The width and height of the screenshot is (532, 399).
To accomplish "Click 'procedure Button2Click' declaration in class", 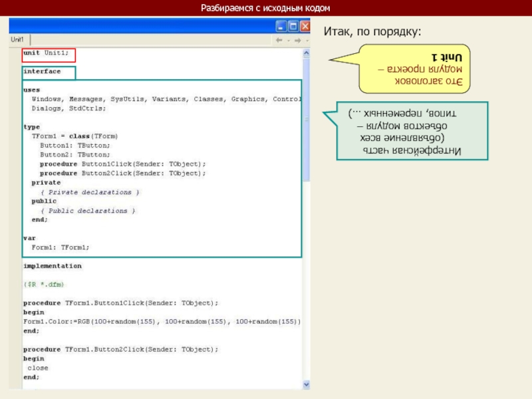I will (123, 173).
